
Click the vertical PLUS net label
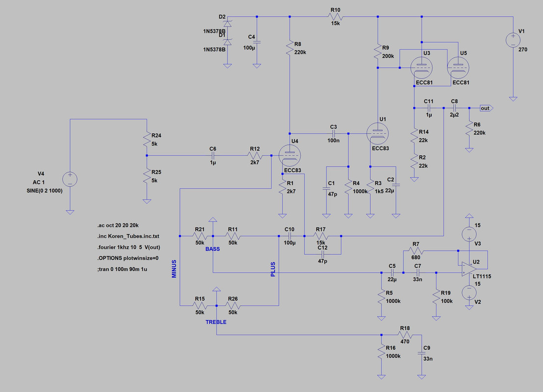coord(273,269)
